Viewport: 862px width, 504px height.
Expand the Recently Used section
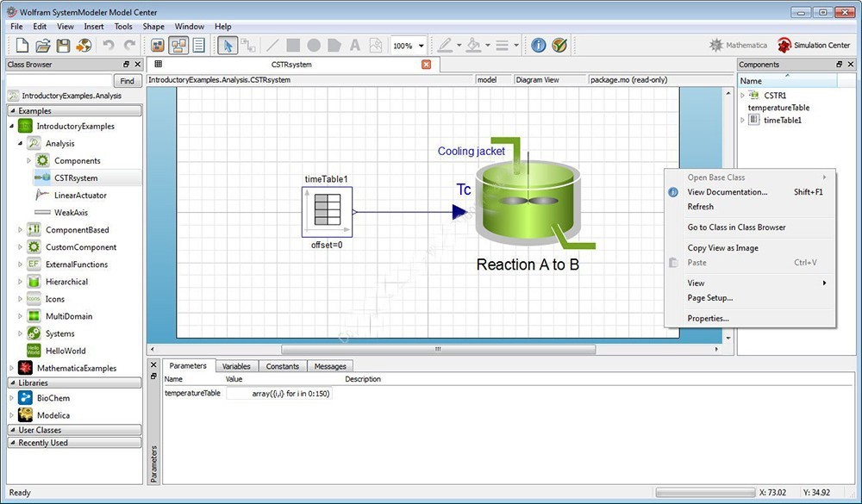[74, 443]
